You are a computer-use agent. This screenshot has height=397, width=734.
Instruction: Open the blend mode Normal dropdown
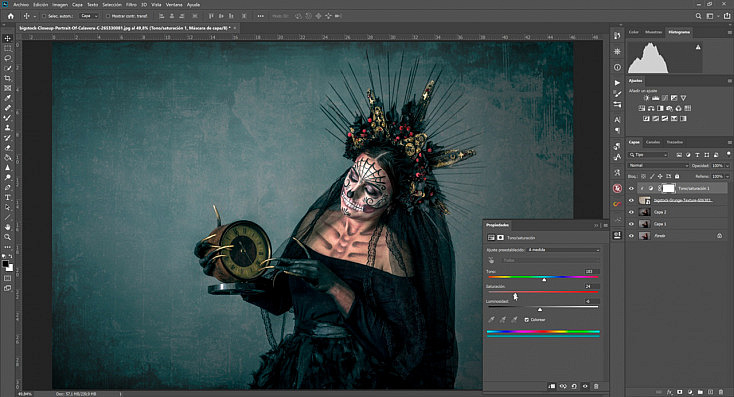(x=658, y=165)
